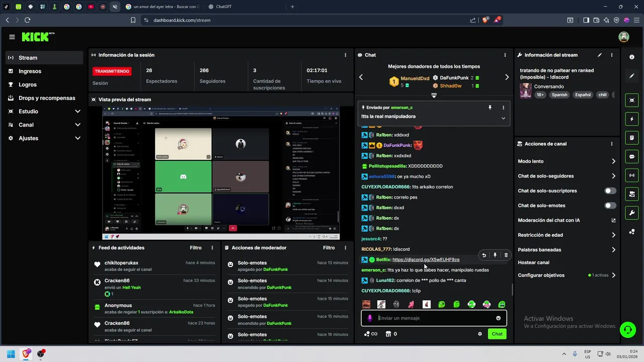
Task: Click the broadcast signal icon in right sidebar
Action: [x=632, y=175]
